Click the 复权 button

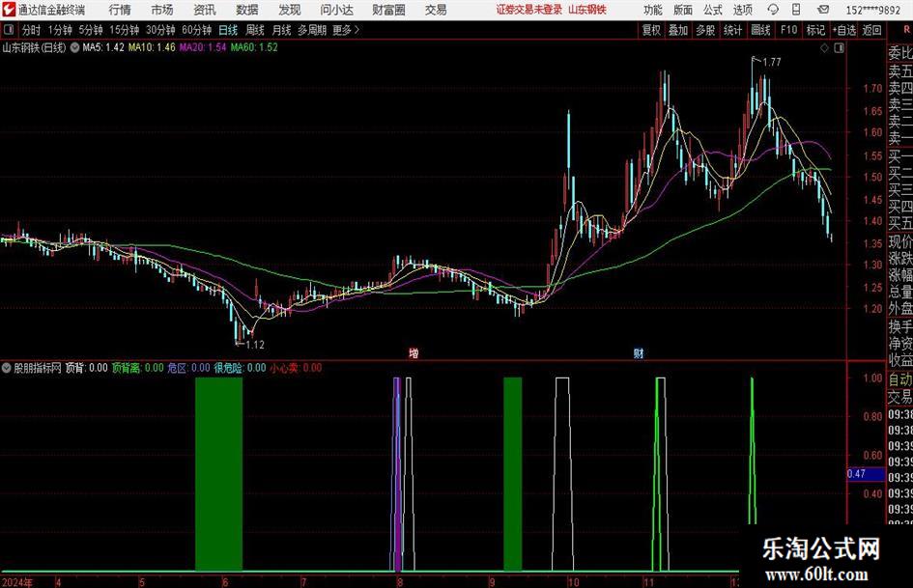coord(651,30)
